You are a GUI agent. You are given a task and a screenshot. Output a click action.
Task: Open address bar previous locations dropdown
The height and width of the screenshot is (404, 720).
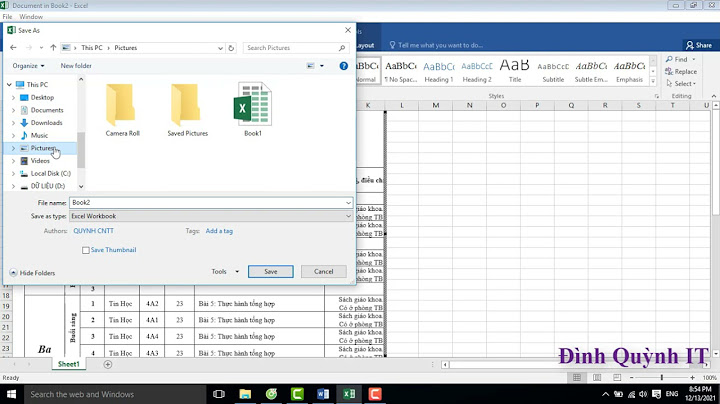220,48
